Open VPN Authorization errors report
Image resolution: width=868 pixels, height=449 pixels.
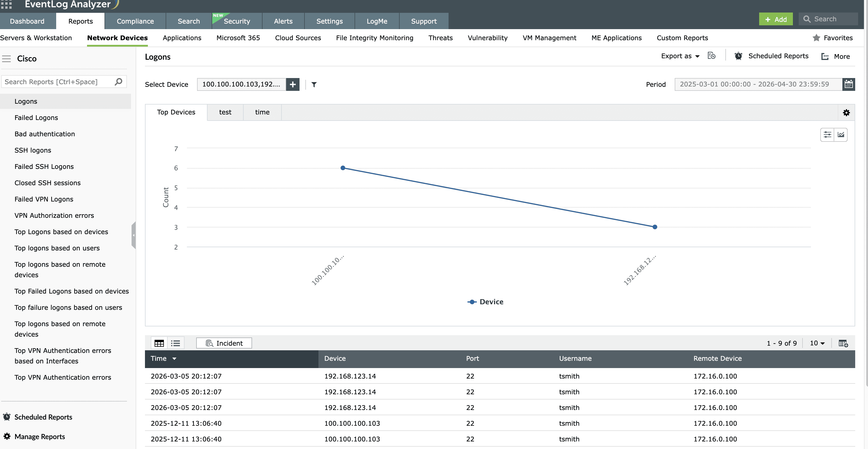coord(54,215)
